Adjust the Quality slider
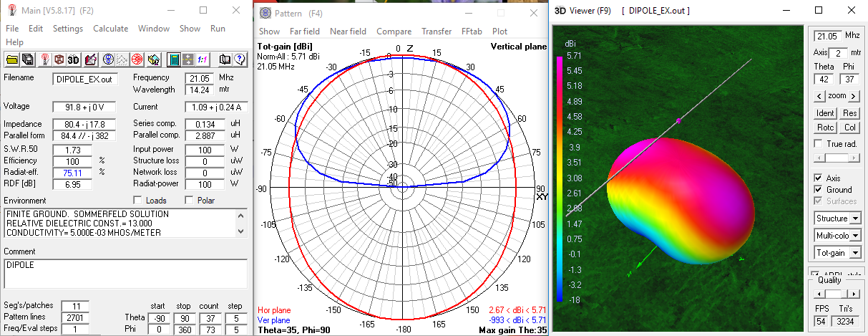This screenshot has height=336, width=868. 837,294
